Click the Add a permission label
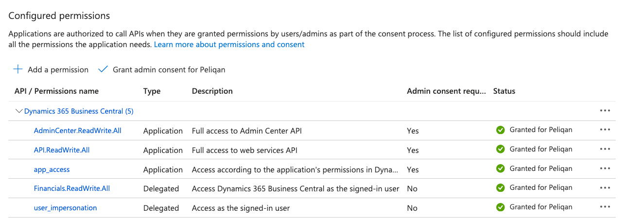This screenshot has height=220, width=644. pyautogui.click(x=58, y=69)
